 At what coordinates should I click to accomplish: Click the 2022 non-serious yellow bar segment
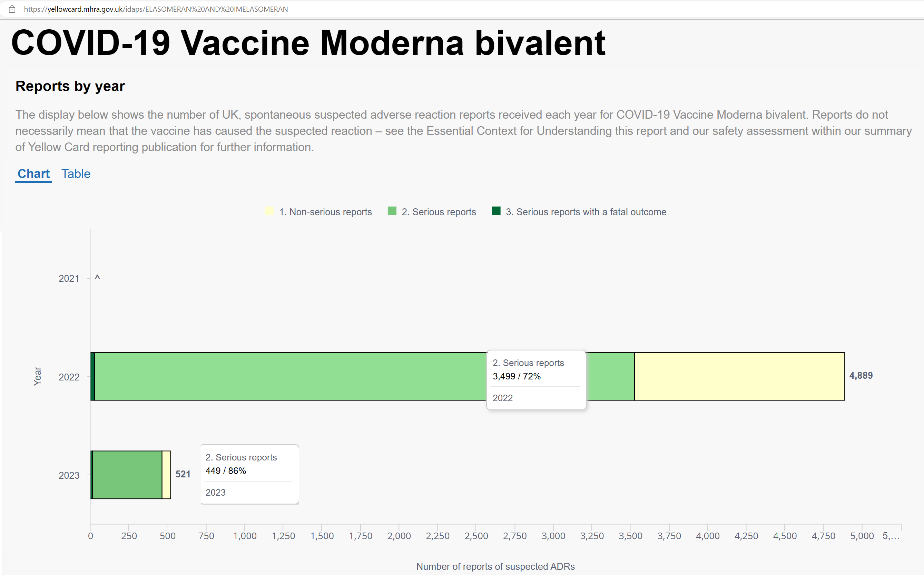tap(739, 376)
